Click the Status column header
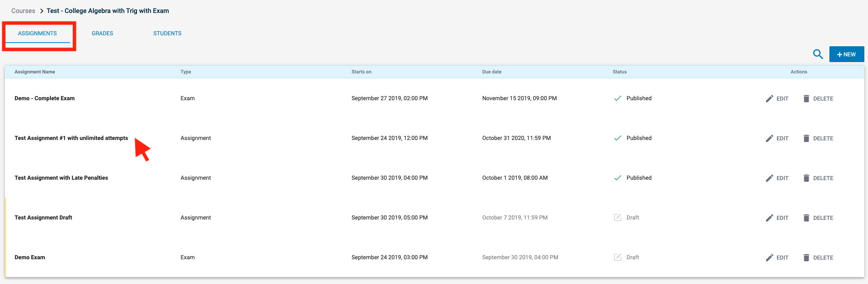Screen dimensions: 868x284 click(x=620, y=72)
